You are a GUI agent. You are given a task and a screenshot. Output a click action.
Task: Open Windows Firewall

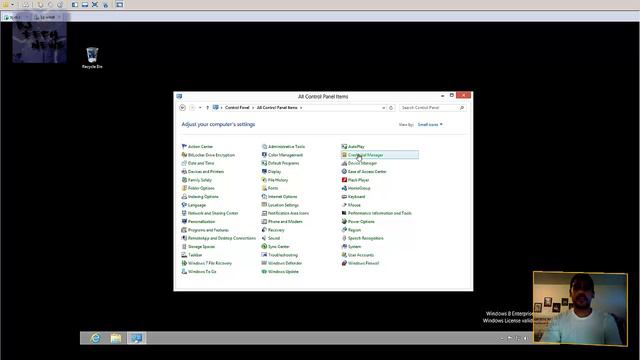[x=360, y=263]
